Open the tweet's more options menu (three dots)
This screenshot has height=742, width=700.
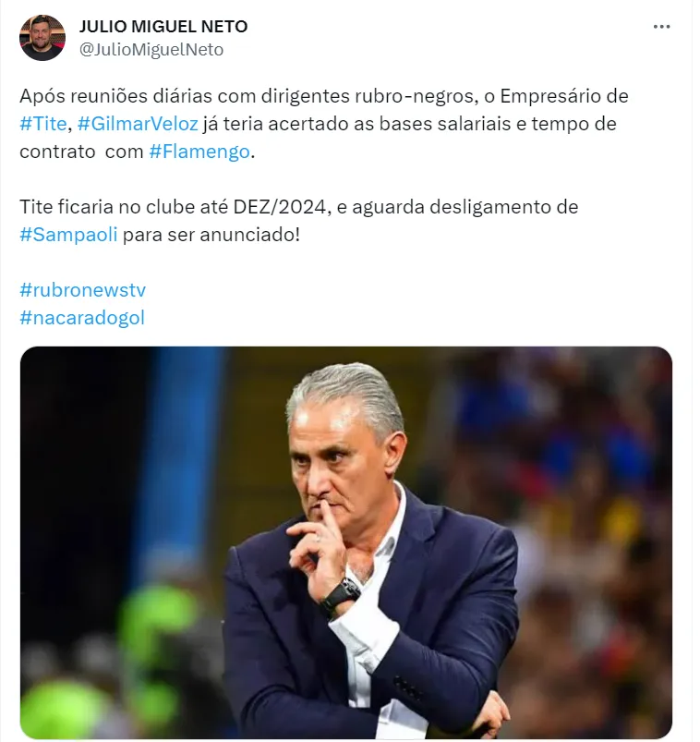click(x=661, y=27)
